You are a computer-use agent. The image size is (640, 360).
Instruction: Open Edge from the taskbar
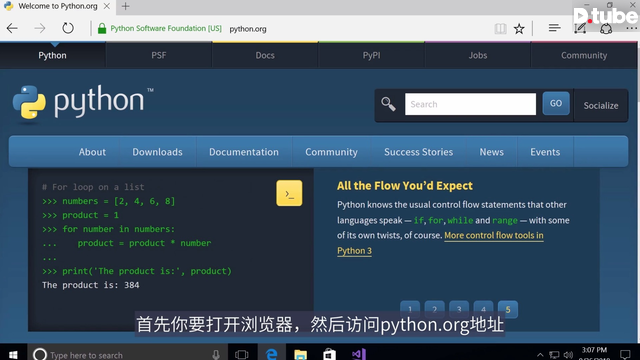271,354
